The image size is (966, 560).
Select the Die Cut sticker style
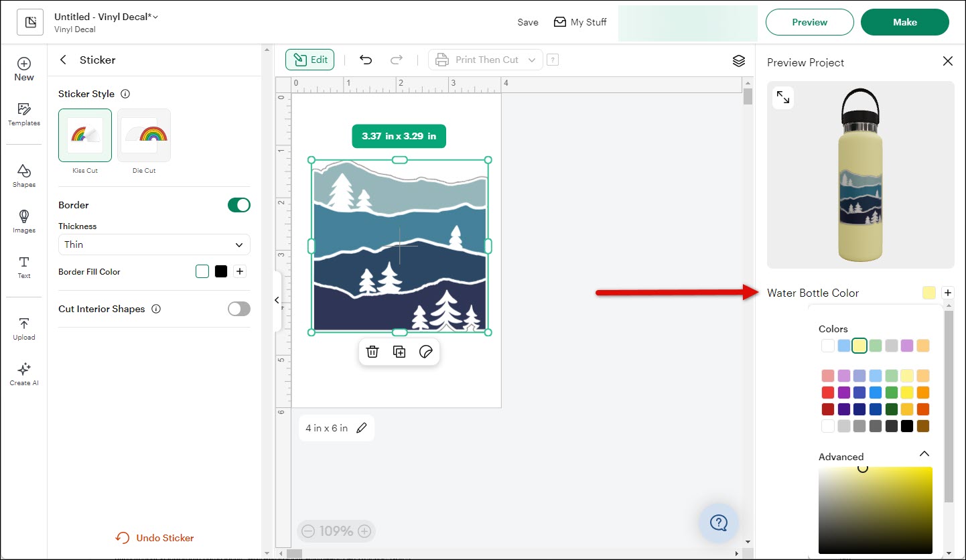point(144,136)
